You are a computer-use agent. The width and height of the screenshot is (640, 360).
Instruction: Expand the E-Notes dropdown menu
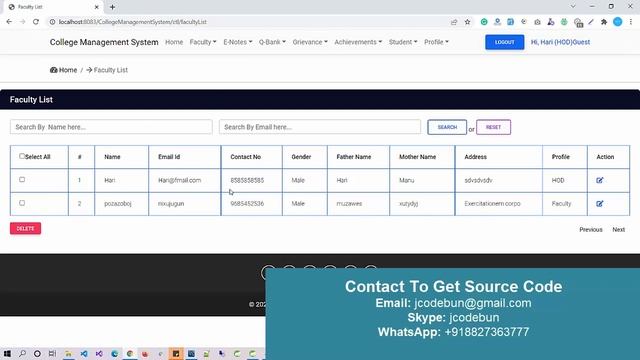click(238, 42)
